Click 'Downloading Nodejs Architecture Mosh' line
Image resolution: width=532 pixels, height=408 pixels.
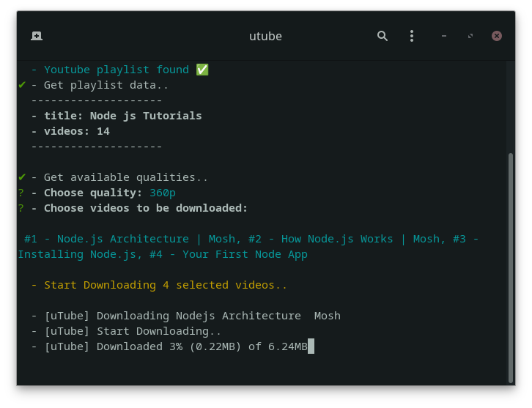(x=186, y=316)
